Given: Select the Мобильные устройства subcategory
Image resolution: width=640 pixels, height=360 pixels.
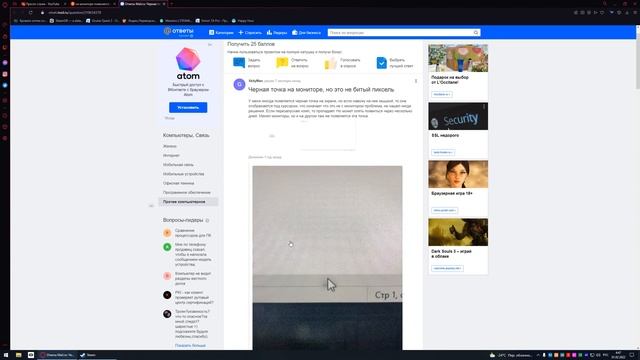Looking at the screenshot, I should [183, 174].
